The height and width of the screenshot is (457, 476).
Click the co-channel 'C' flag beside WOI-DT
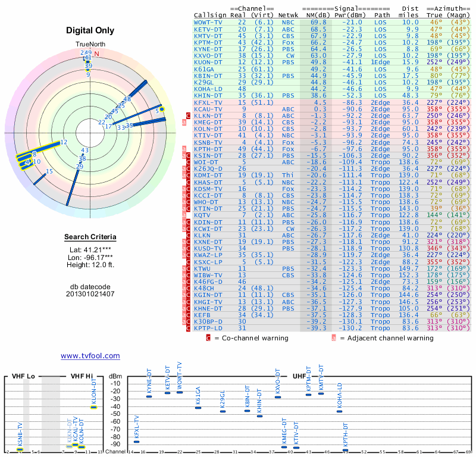pyautogui.click(x=188, y=162)
